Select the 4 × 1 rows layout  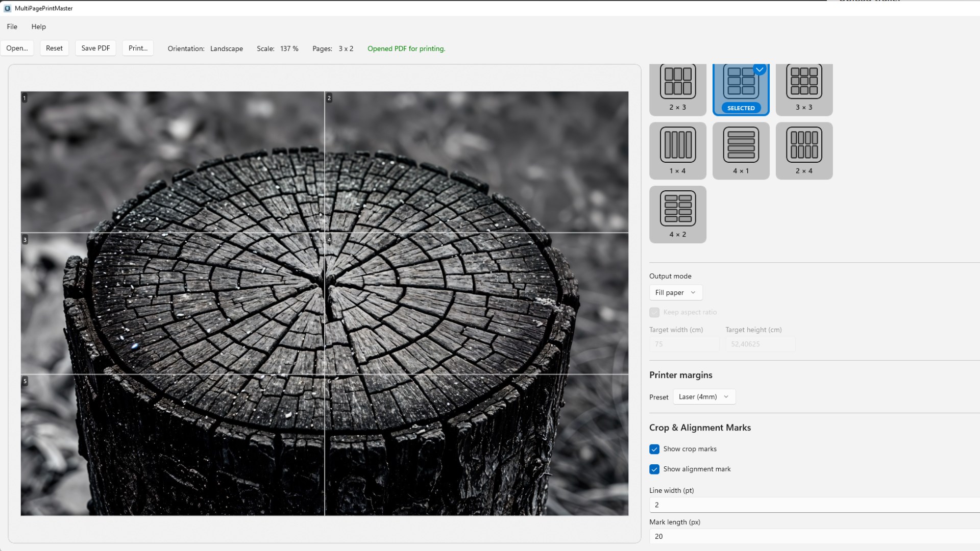tap(741, 150)
